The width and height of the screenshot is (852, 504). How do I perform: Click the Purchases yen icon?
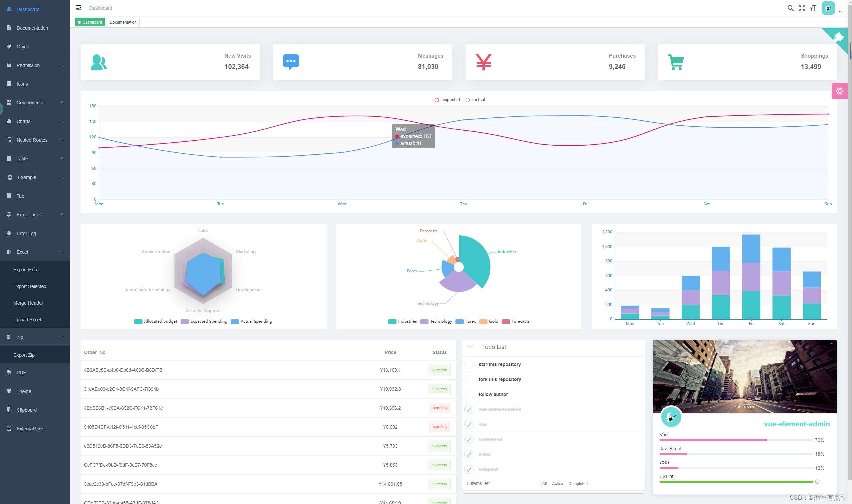[x=483, y=62]
